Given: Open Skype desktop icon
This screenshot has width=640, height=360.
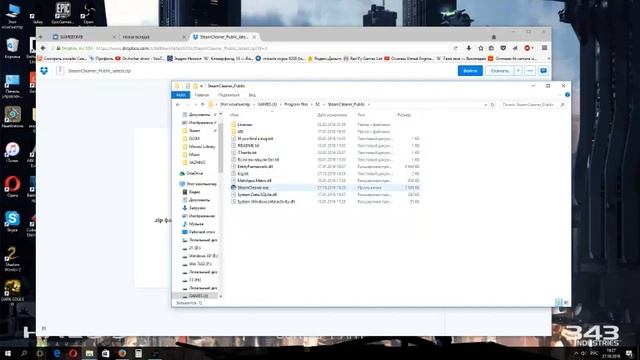Looking at the screenshot, I should 12,221.
